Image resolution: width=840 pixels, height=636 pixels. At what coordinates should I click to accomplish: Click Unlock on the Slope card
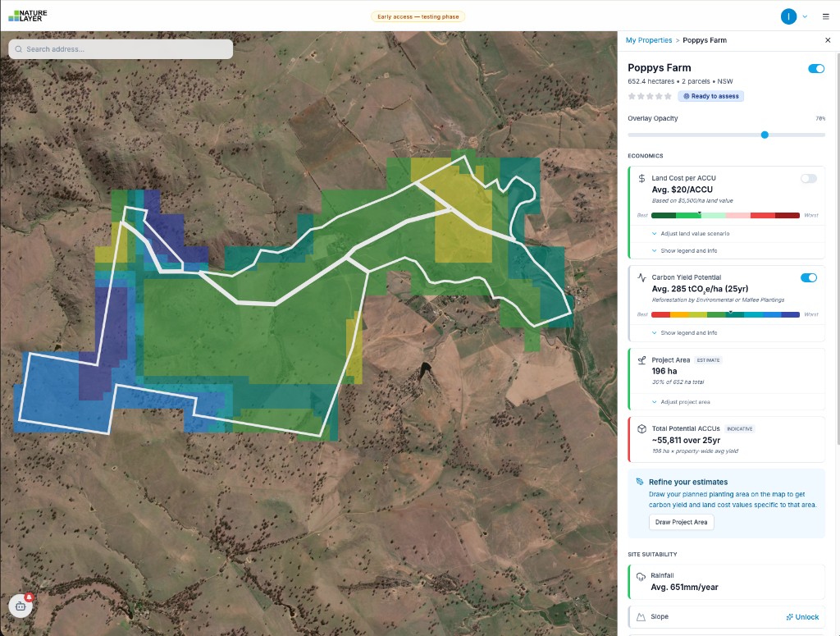pyautogui.click(x=802, y=616)
